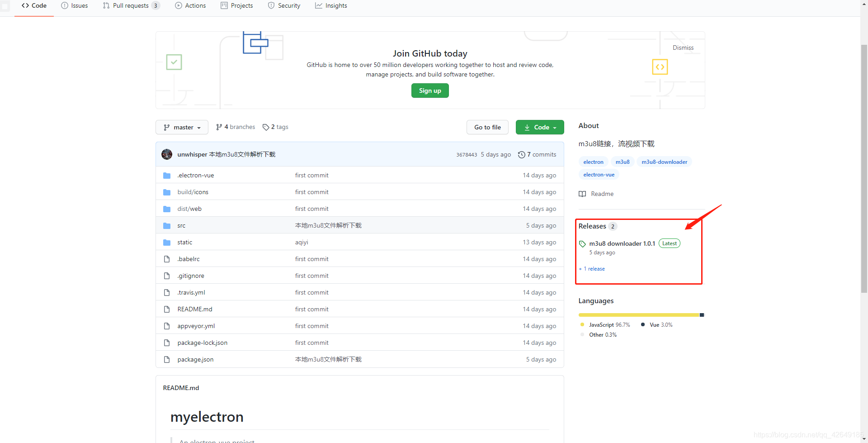This screenshot has height=443, width=868.
Task: Click the build/icons folder icon
Action: 167,192
